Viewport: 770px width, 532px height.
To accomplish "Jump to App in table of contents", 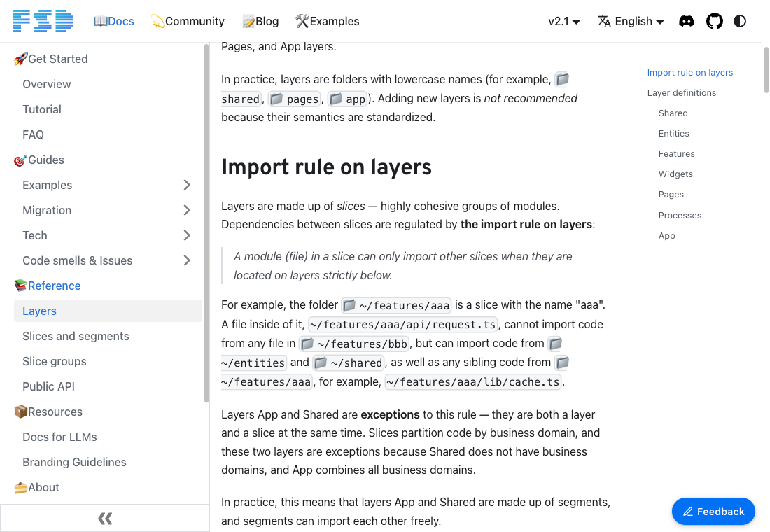I will [x=666, y=236].
